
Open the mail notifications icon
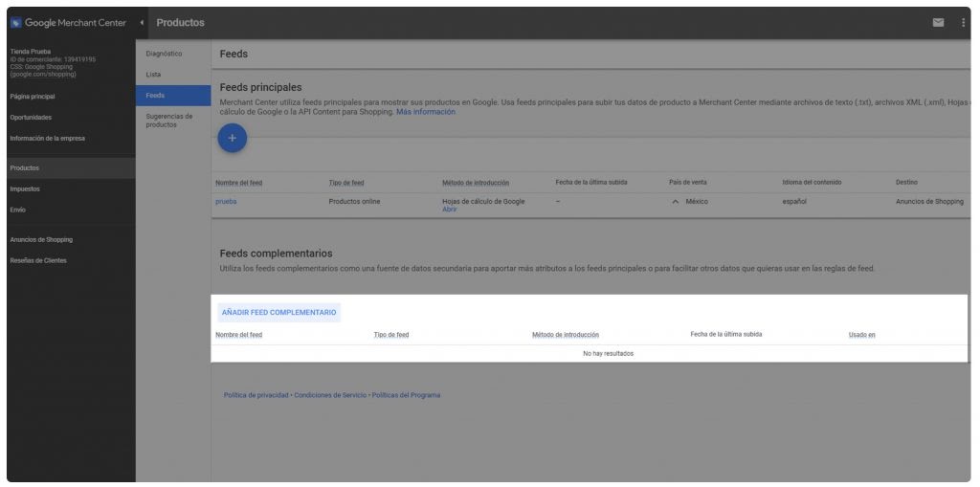point(938,23)
